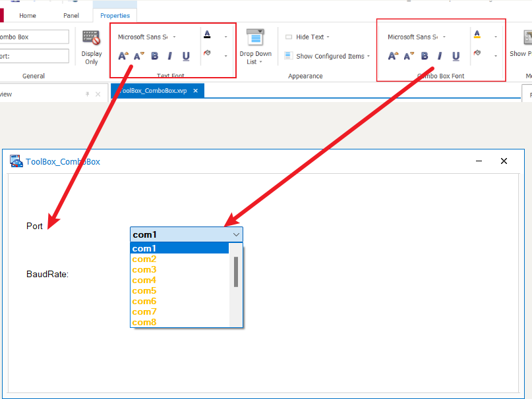
Task: Click yellow font color swatch in Combo Box Font
Action: tap(477, 34)
